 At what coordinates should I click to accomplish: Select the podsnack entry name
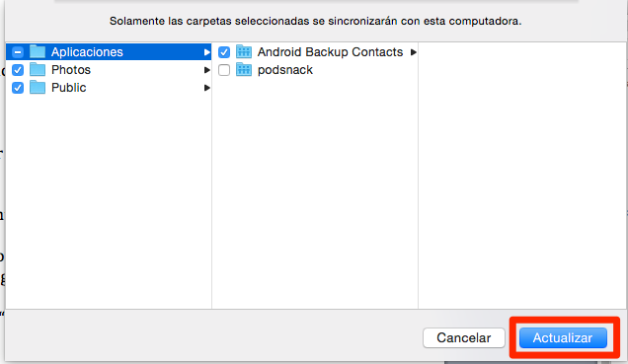point(284,70)
